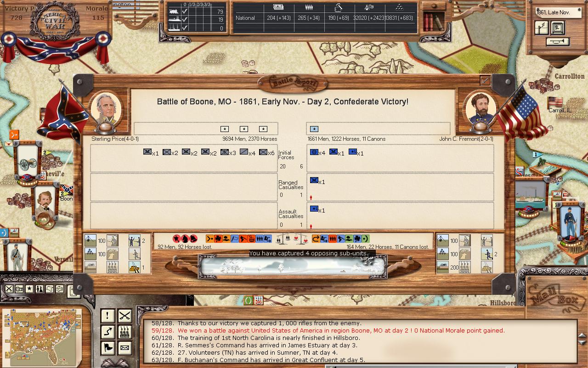
Task: Open the ledger bookshelf icon
Action: (x=433, y=21)
